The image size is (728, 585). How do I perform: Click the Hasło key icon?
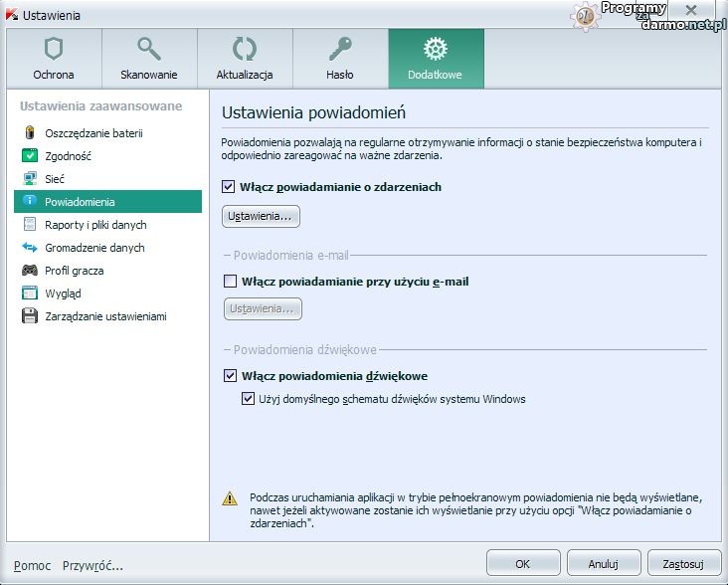pyautogui.click(x=340, y=49)
